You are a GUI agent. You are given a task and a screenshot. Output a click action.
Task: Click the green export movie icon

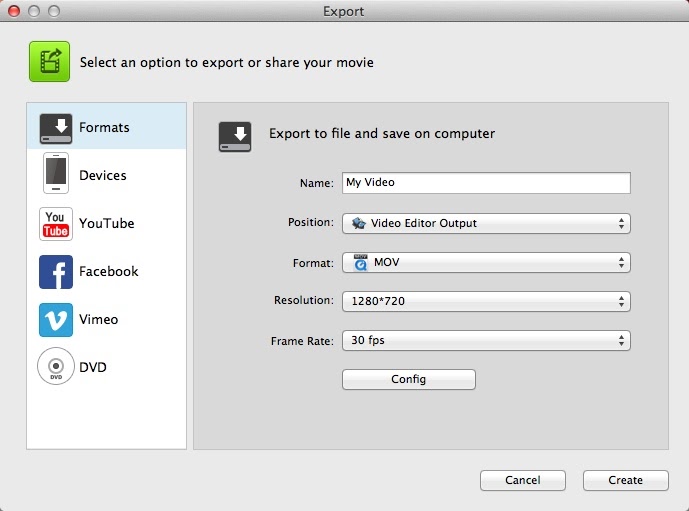[x=49, y=62]
